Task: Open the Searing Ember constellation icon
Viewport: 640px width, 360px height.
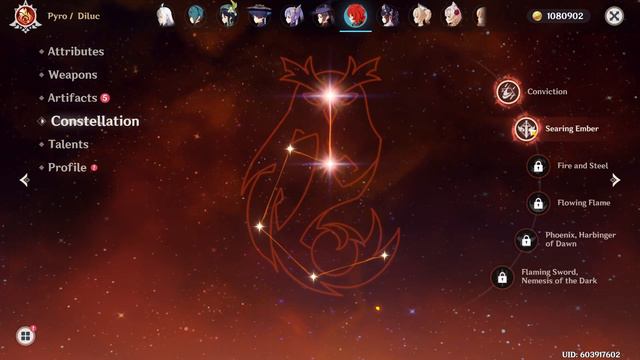Action: click(526, 129)
